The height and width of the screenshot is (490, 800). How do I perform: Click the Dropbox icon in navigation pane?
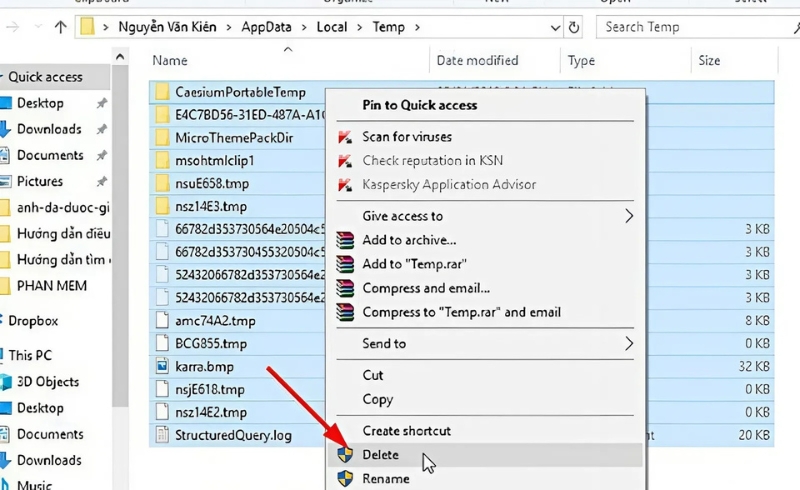tap(4, 321)
